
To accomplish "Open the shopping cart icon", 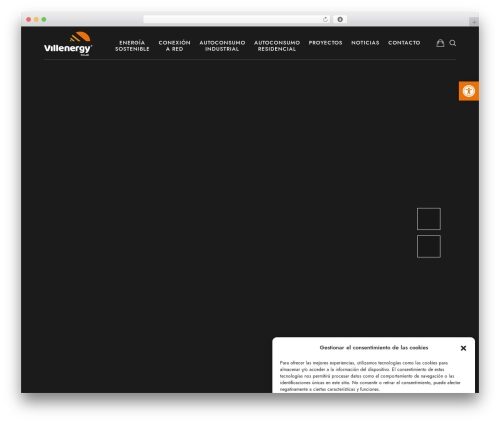I will pyautogui.click(x=440, y=43).
